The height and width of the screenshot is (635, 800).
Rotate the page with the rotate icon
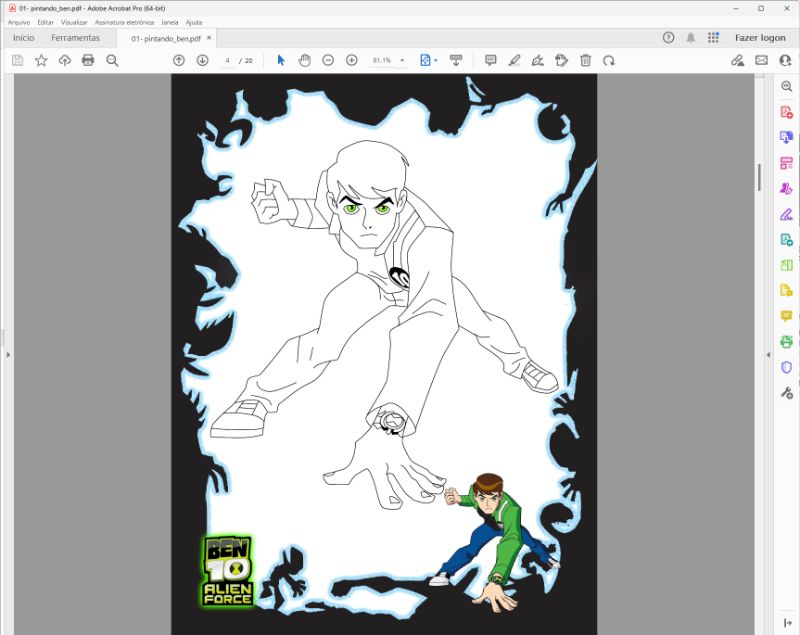(x=609, y=60)
